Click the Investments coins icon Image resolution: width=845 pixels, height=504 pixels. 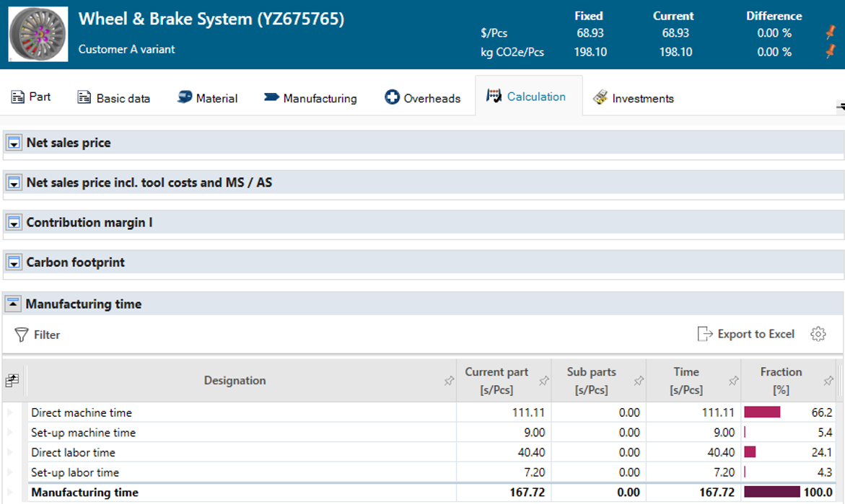[600, 97]
